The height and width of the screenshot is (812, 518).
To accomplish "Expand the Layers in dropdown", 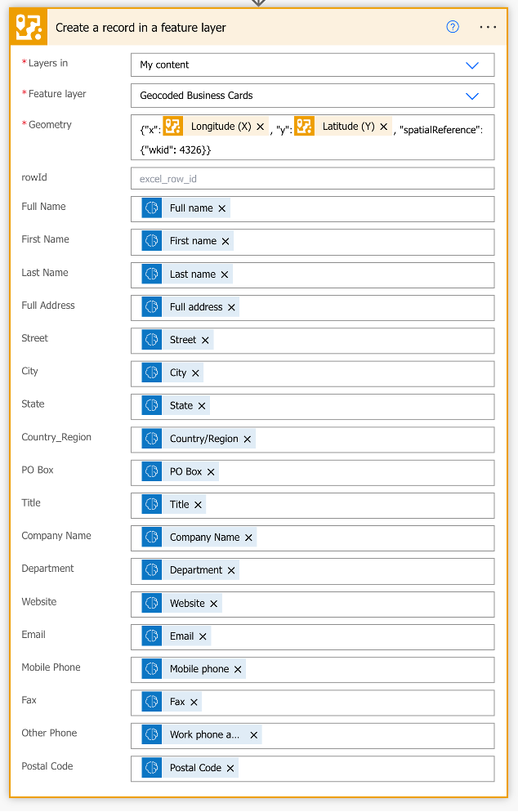I will click(471, 65).
